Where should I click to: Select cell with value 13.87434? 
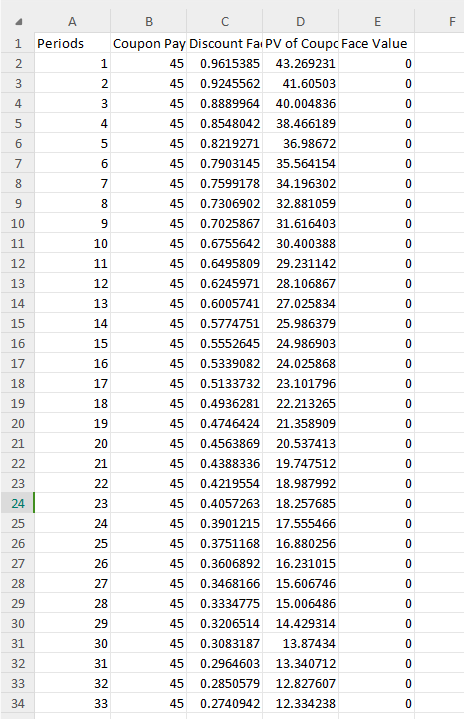(300, 643)
